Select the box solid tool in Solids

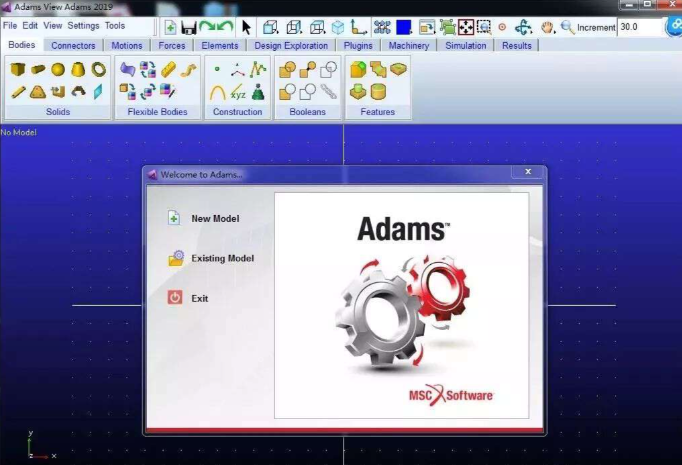(x=18, y=69)
